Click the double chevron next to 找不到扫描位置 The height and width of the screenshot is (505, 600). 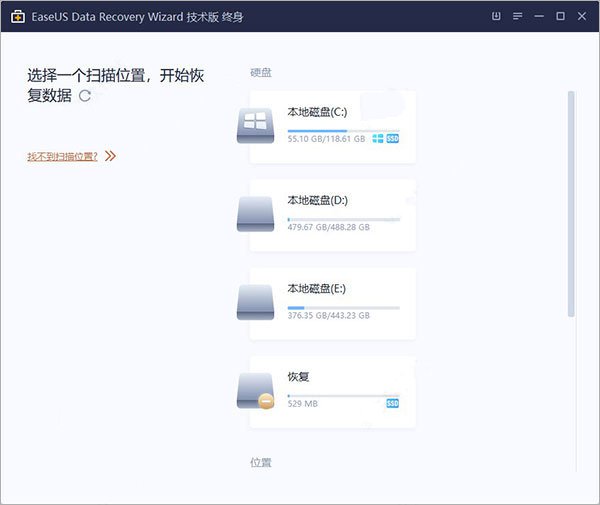[110, 156]
